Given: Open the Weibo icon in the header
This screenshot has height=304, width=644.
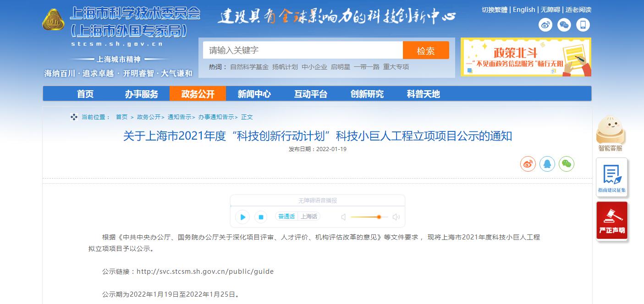Looking at the screenshot, I should pyautogui.click(x=545, y=25).
